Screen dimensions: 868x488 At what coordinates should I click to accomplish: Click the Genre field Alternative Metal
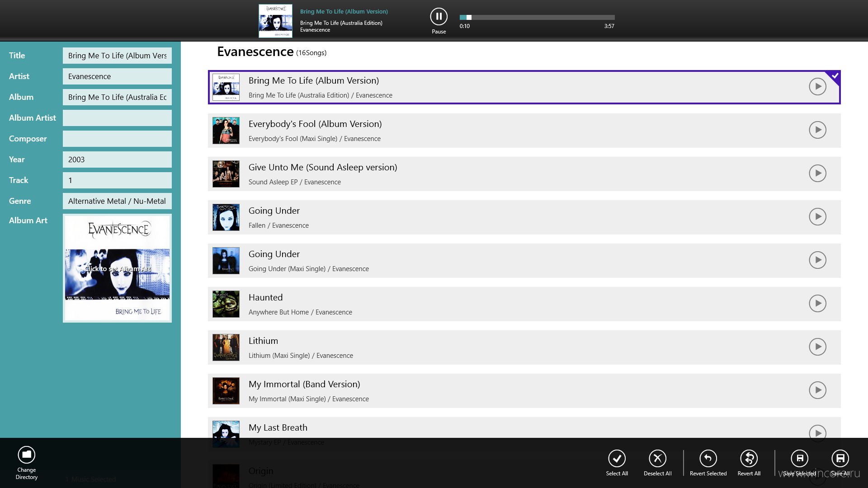point(117,201)
